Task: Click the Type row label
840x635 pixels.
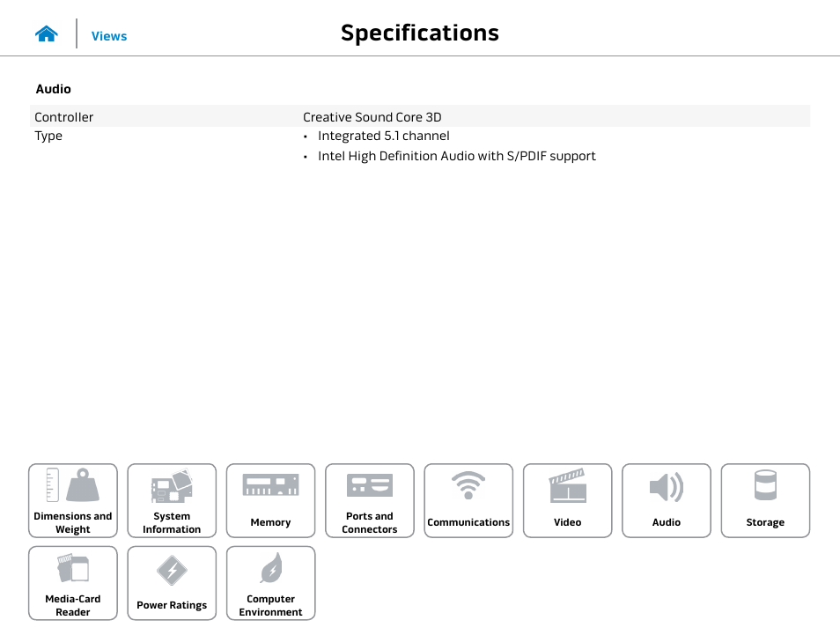Action: pos(48,137)
